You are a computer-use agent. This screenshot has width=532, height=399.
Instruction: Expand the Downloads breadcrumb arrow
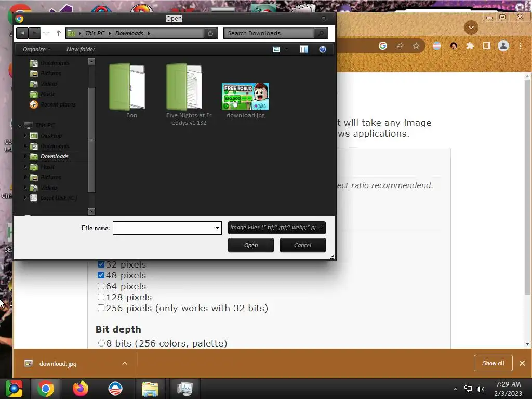(149, 33)
